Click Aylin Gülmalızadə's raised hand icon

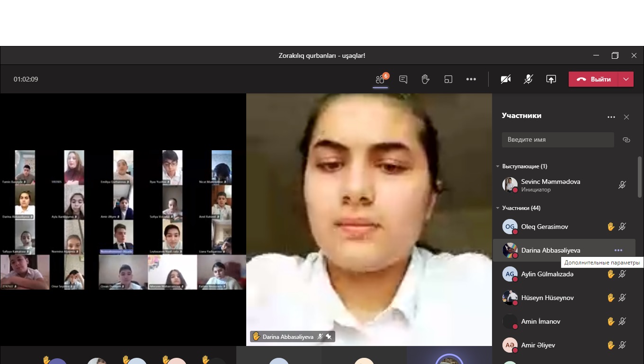pyautogui.click(x=611, y=274)
